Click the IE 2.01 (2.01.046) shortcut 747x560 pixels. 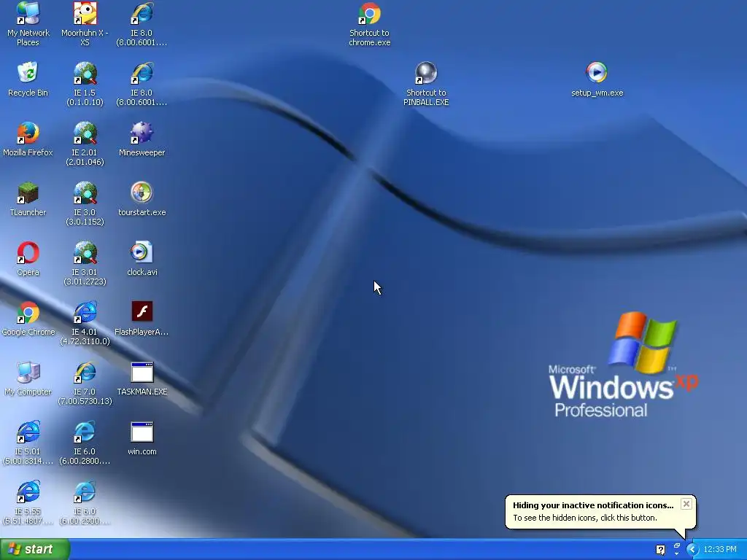[x=85, y=133]
